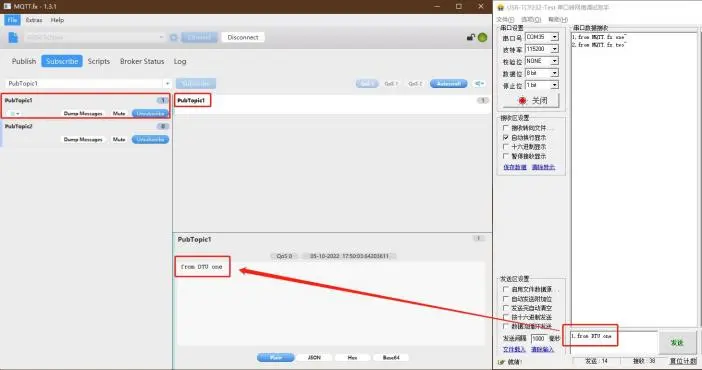This screenshot has width=702, height=370.
Task: Mute the PubTopic2 subscription
Action: (119, 140)
